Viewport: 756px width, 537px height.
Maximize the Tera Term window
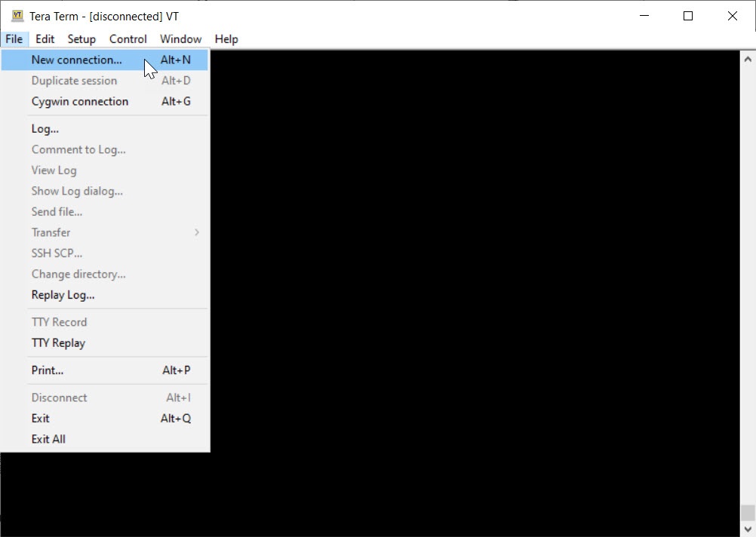pos(687,16)
